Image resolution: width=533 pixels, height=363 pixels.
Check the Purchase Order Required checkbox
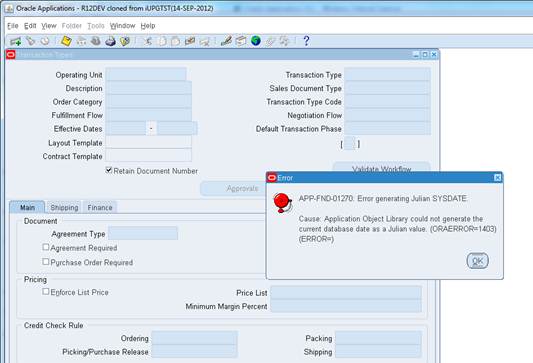[x=46, y=261]
